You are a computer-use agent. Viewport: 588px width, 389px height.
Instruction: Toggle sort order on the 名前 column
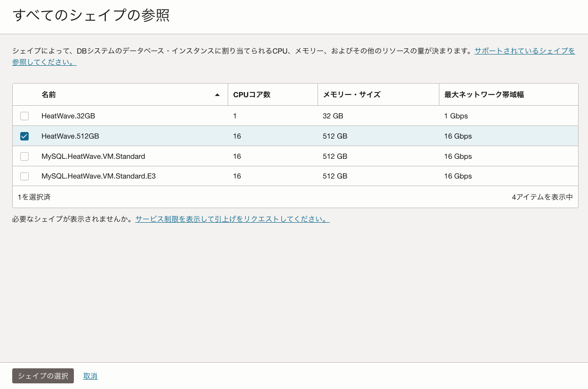point(49,94)
